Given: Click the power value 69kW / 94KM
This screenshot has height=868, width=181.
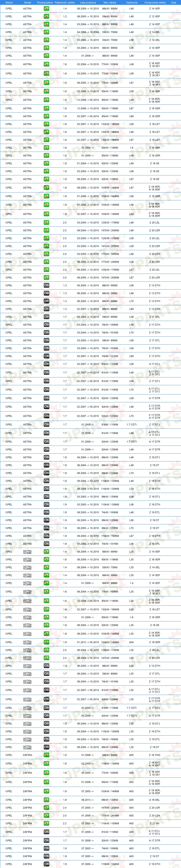Looking at the screenshot, I should 110,755.
